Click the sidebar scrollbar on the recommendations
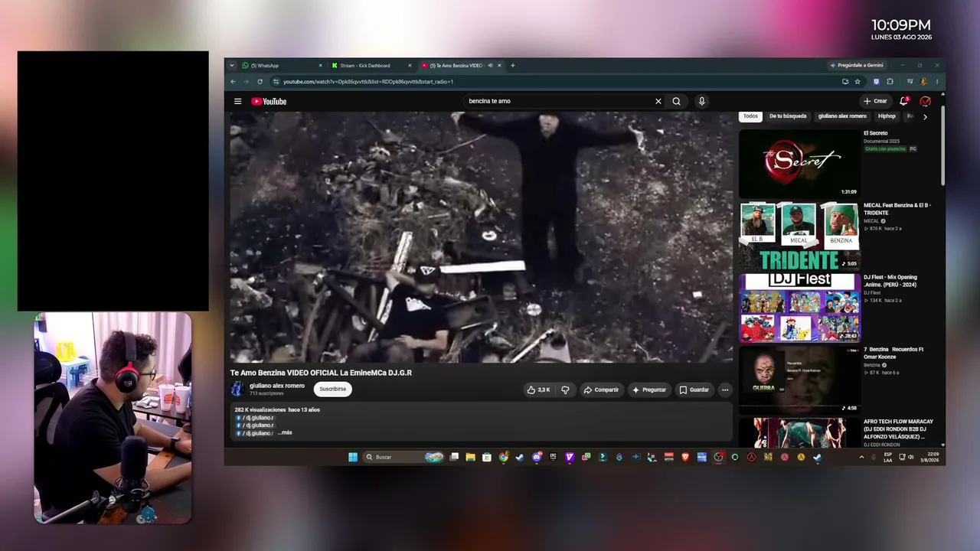Screen dimensions: 980x551 (942, 145)
